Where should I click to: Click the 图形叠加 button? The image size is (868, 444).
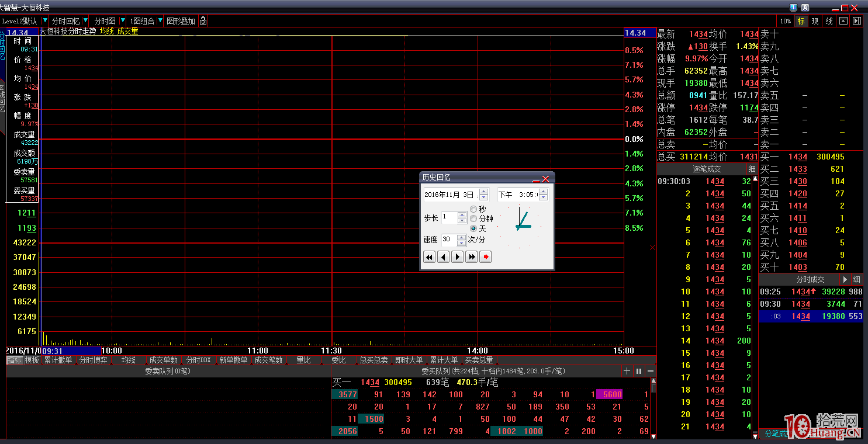click(x=181, y=21)
